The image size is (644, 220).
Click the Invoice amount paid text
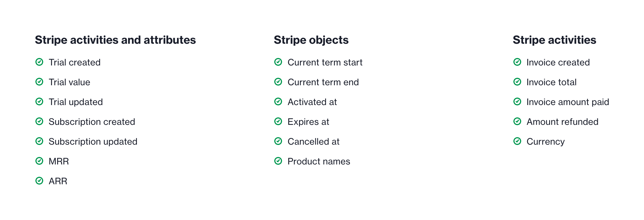point(568,102)
